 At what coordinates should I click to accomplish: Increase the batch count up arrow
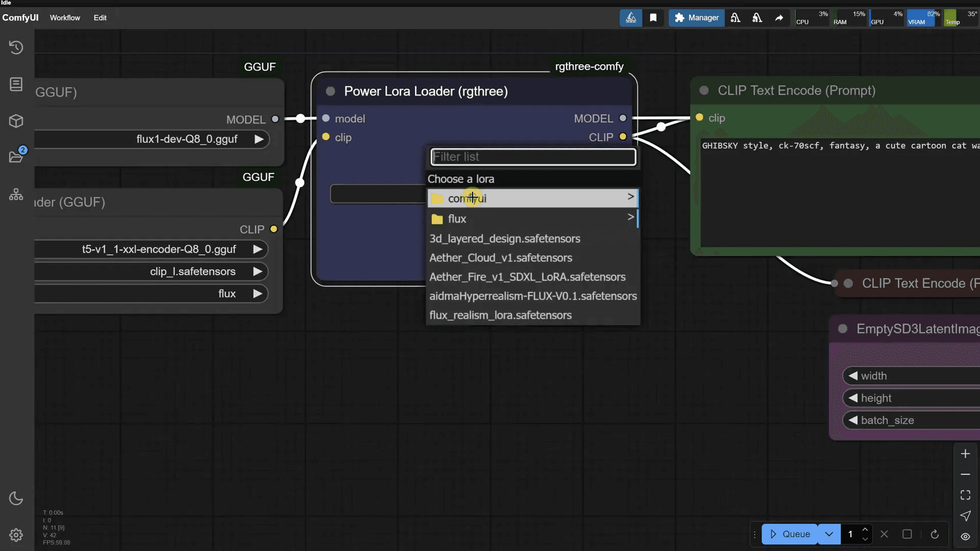865,530
